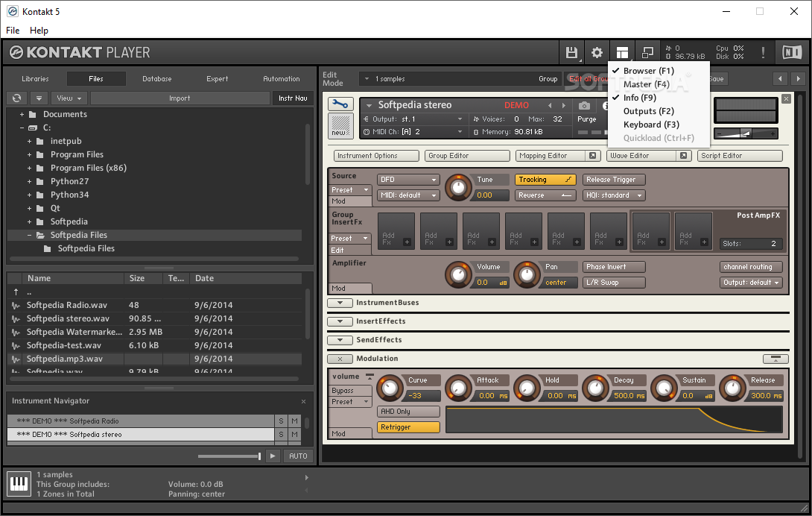Expand the Program Files folder
812x516 pixels.
(30, 154)
